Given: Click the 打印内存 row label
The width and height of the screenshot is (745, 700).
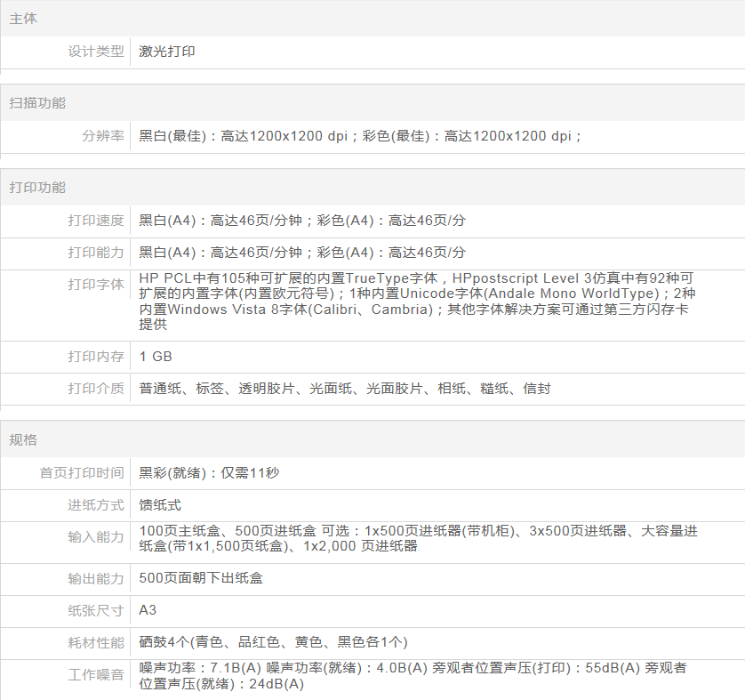Looking at the screenshot, I should pos(96,357).
